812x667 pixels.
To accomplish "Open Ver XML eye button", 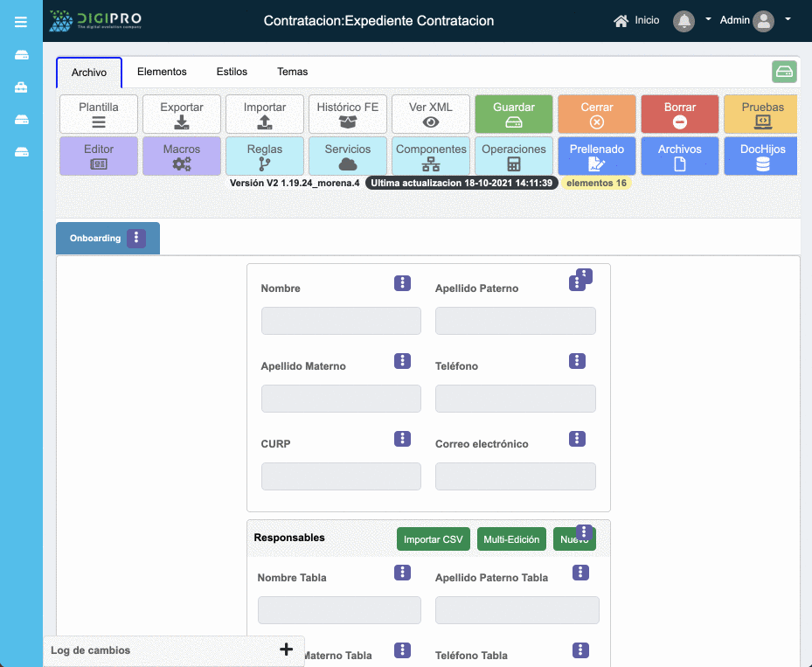I will point(430,115).
